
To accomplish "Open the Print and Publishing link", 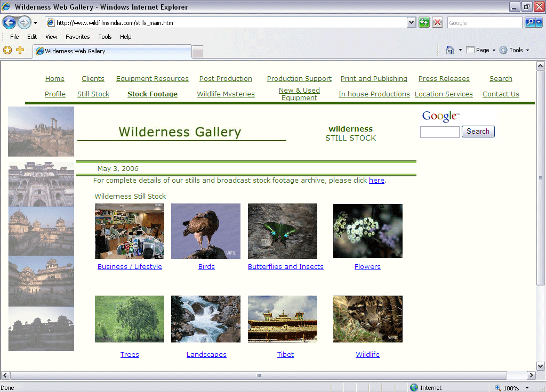I will [374, 79].
